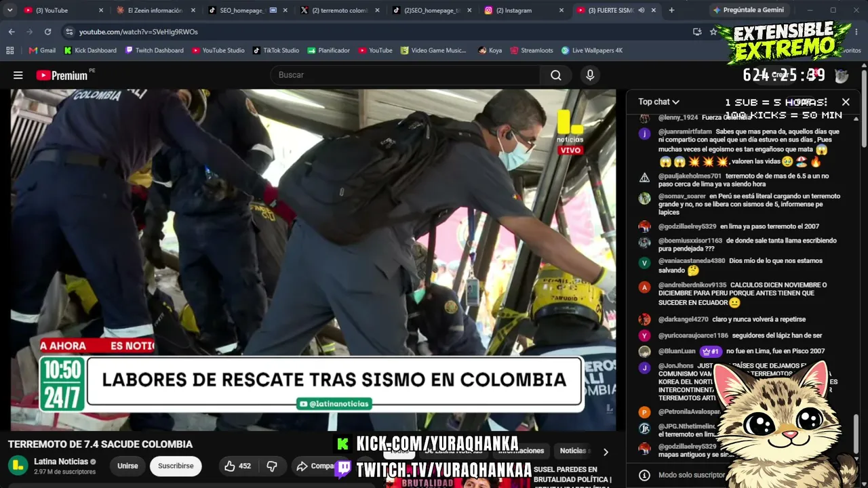
Task: Mute the FUERTE SISMO tab audio
Action: coord(641,10)
